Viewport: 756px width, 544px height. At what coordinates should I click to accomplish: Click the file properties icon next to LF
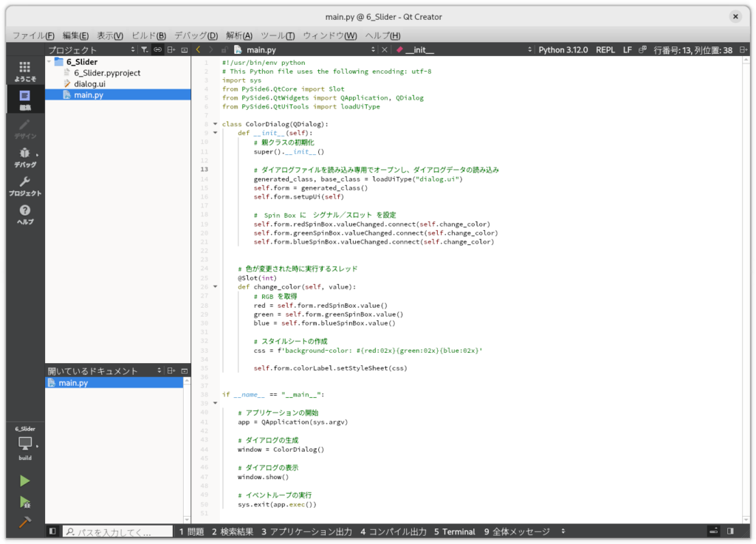tap(642, 49)
